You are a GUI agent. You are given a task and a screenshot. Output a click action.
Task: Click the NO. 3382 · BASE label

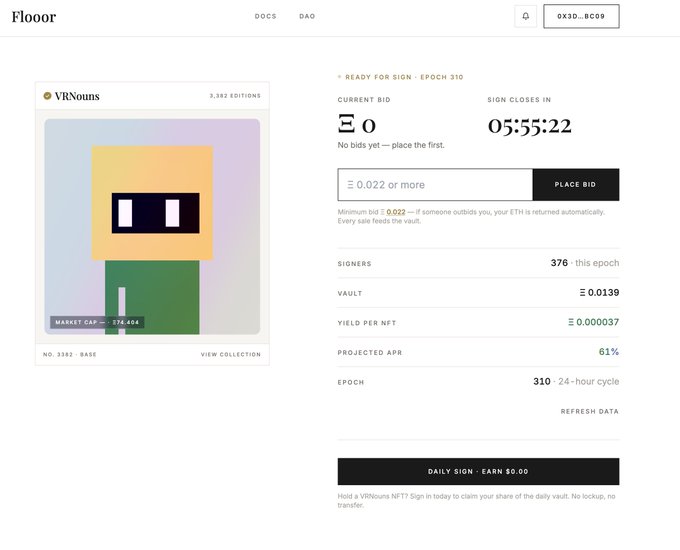pos(70,354)
